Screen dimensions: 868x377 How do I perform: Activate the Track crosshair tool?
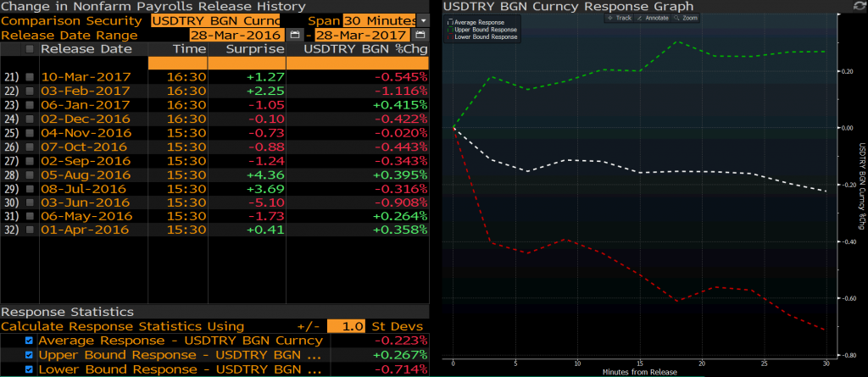pos(620,18)
